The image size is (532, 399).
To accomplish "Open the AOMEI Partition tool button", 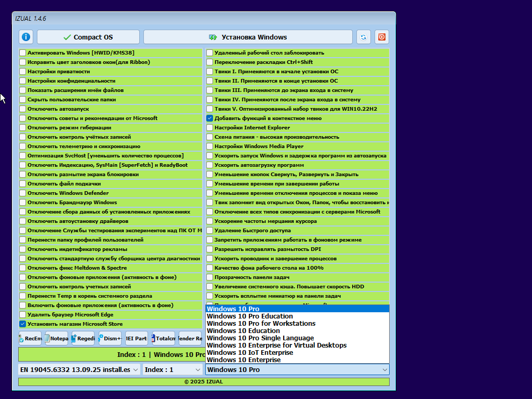I will click(137, 338).
